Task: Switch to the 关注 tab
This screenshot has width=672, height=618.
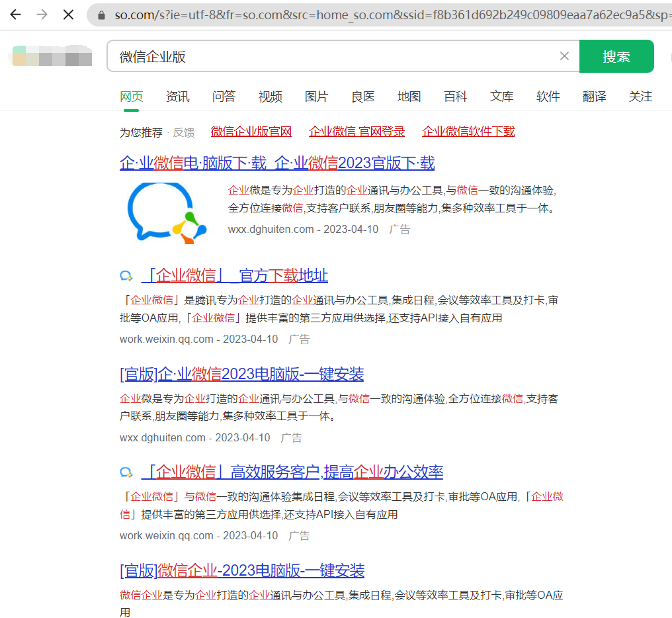Action: [x=640, y=97]
